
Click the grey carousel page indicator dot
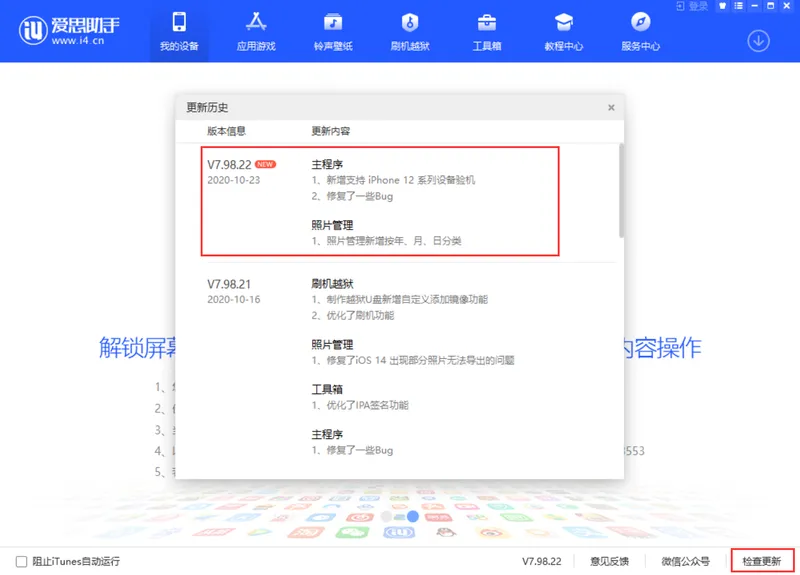click(387, 516)
